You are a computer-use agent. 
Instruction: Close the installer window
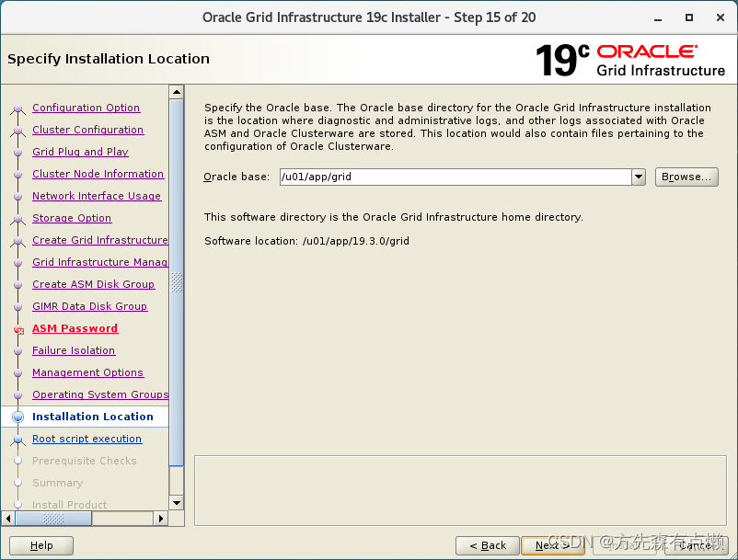pyautogui.click(x=721, y=17)
